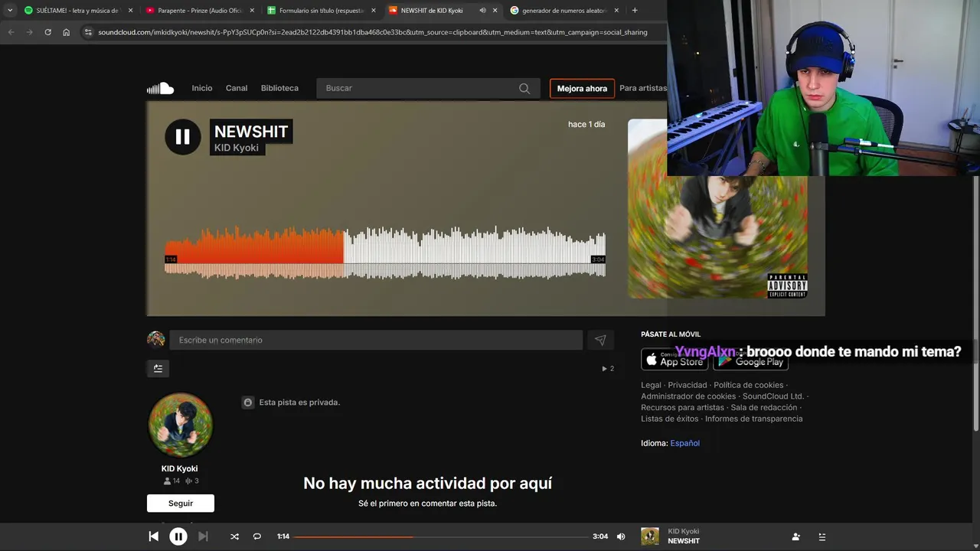
Task: Skip to previous track in player bar
Action: (153, 536)
